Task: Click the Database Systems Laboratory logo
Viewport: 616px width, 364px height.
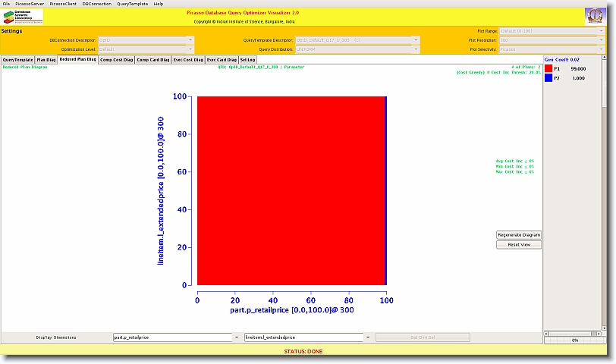Action: click(x=23, y=17)
